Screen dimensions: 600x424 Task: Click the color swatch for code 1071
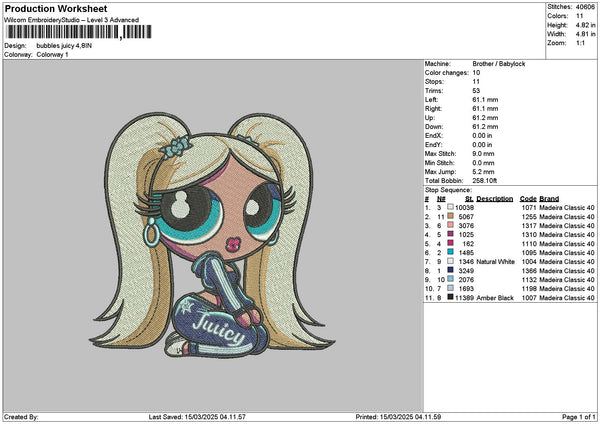(x=450, y=207)
